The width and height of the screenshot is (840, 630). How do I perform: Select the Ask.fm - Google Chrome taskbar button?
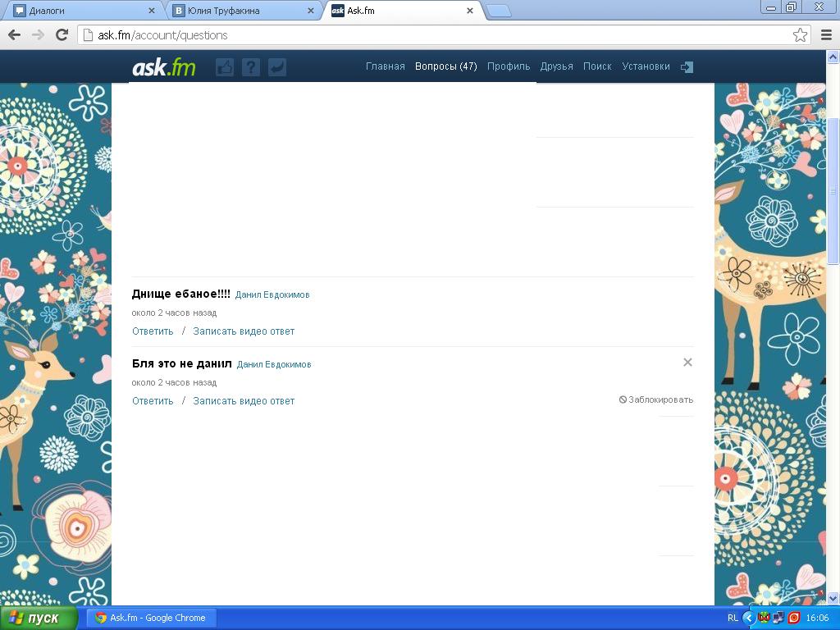153,619
